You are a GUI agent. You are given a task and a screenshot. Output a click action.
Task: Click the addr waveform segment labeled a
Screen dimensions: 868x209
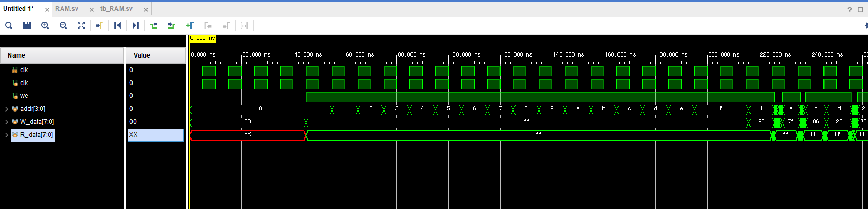(578, 109)
